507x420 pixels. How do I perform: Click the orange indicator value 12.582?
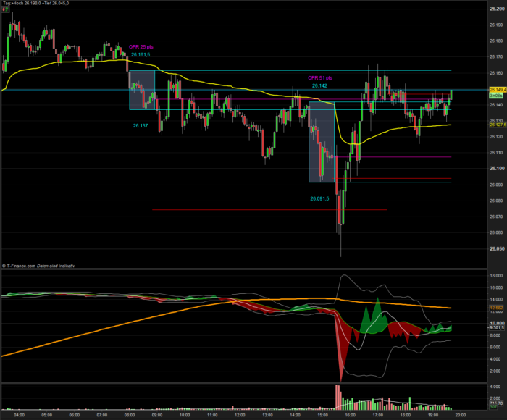[496, 308]
